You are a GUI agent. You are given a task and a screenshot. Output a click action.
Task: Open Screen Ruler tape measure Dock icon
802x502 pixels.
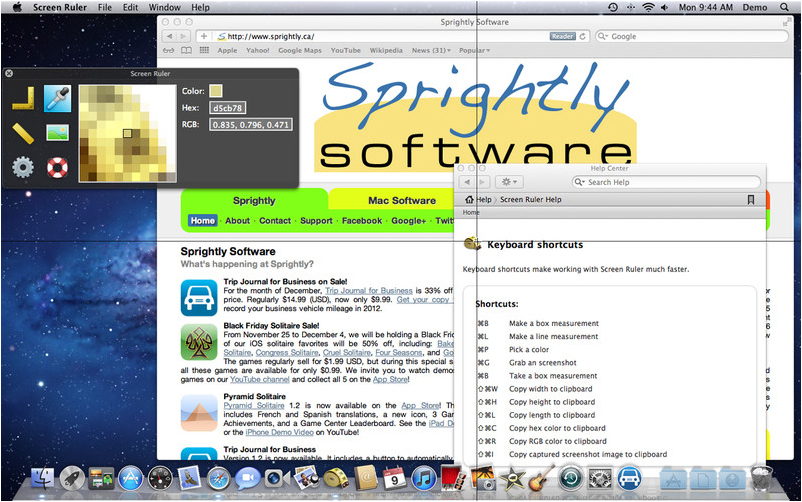[x=335, y=478]
